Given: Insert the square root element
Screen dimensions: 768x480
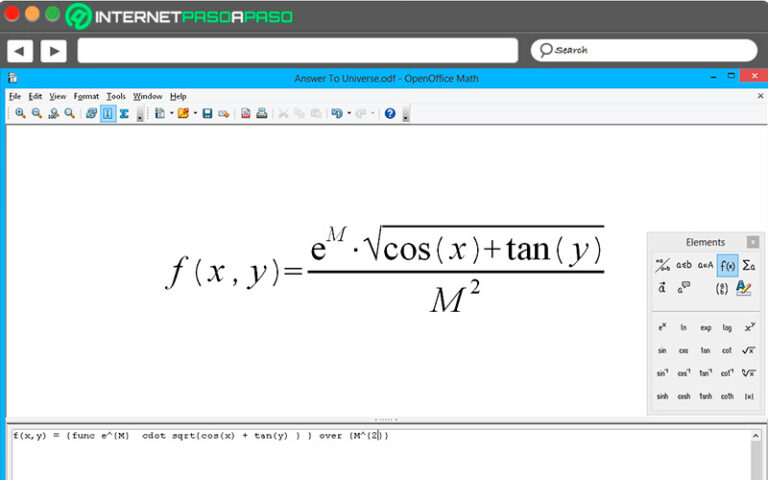Looking at the screenshot, I should point(748,351).
